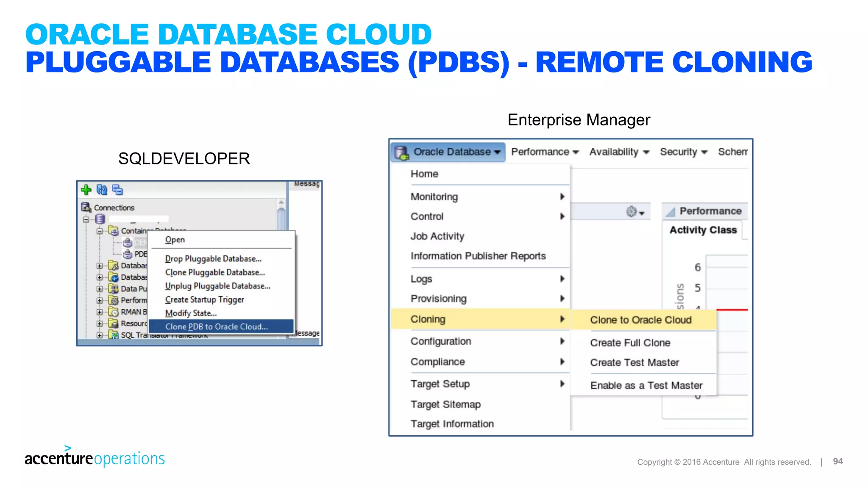The width and height of the screenshot is (868, 488).
Task: Open the Compliance submenu
Action: point(480,362)
